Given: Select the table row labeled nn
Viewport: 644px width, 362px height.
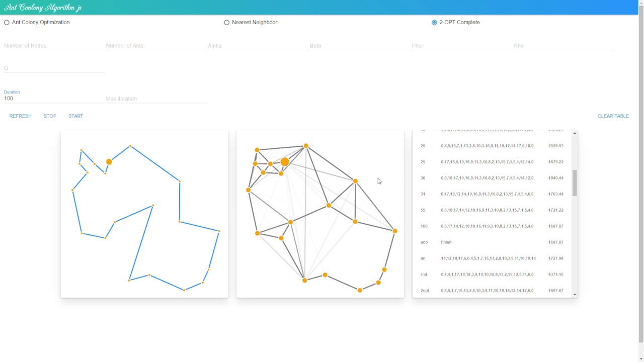Looking at the screenshot, I should tap(492, 258).
